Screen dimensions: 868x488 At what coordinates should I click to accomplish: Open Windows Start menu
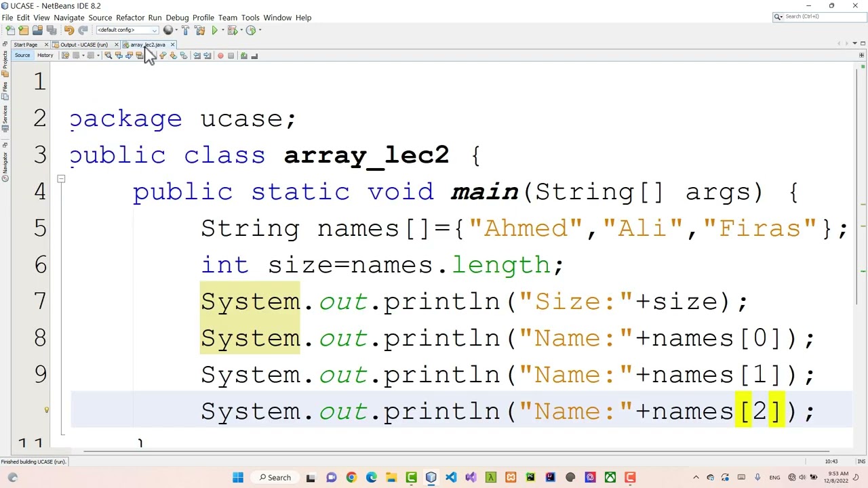click(237, 477)
